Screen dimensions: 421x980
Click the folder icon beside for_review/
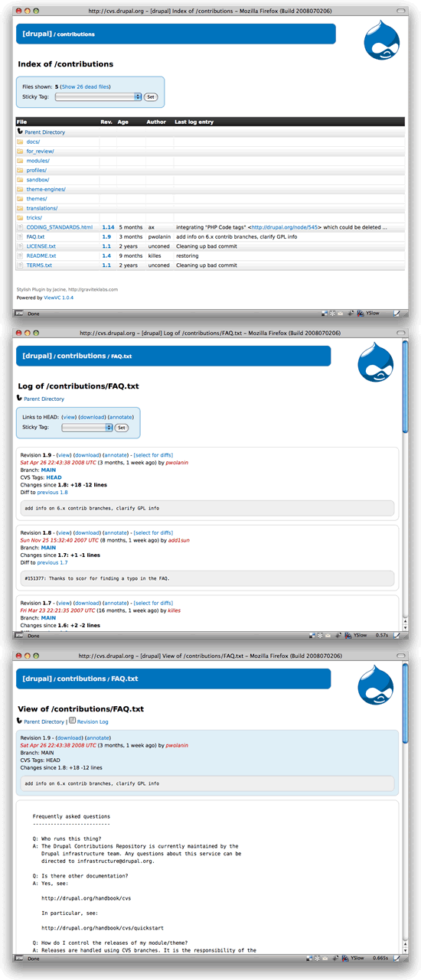[21, 151]
